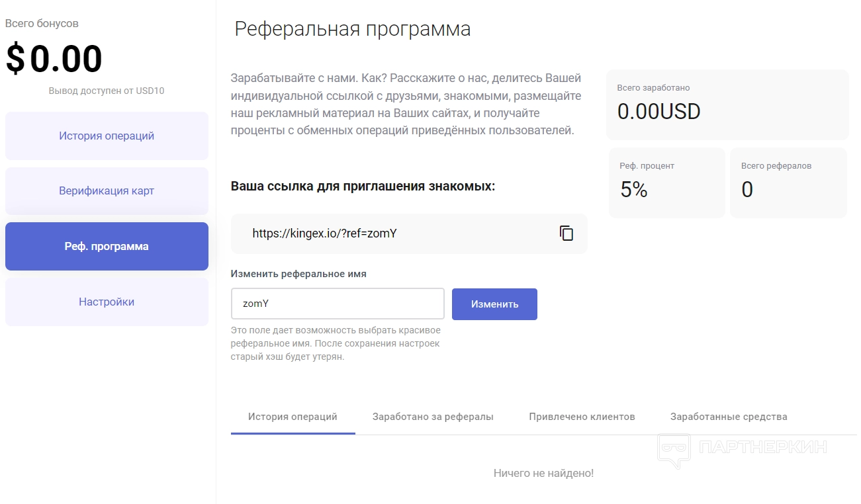Screen dimensions: 861x504
Task: Click the $0.00 total bonus amount
Action: click(54, 59)
